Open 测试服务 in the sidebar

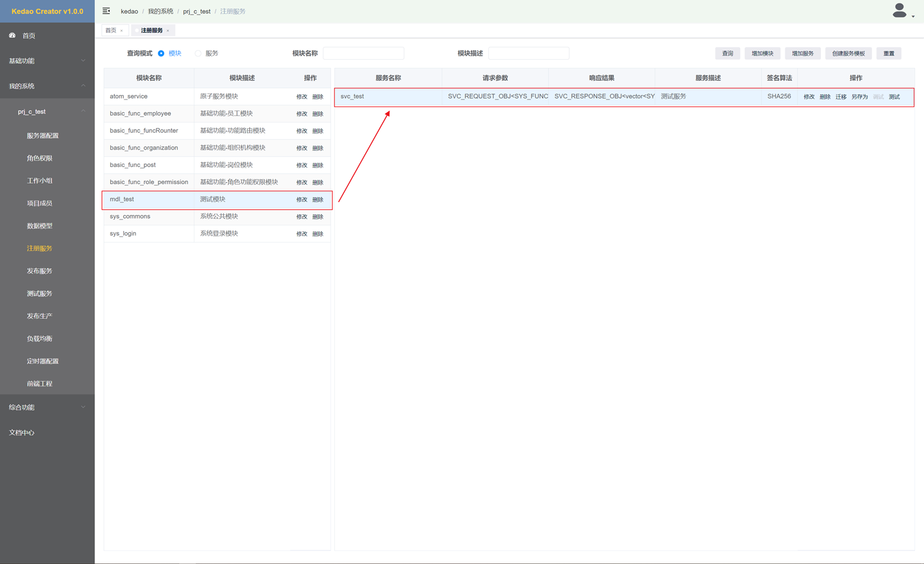(40, 293)
